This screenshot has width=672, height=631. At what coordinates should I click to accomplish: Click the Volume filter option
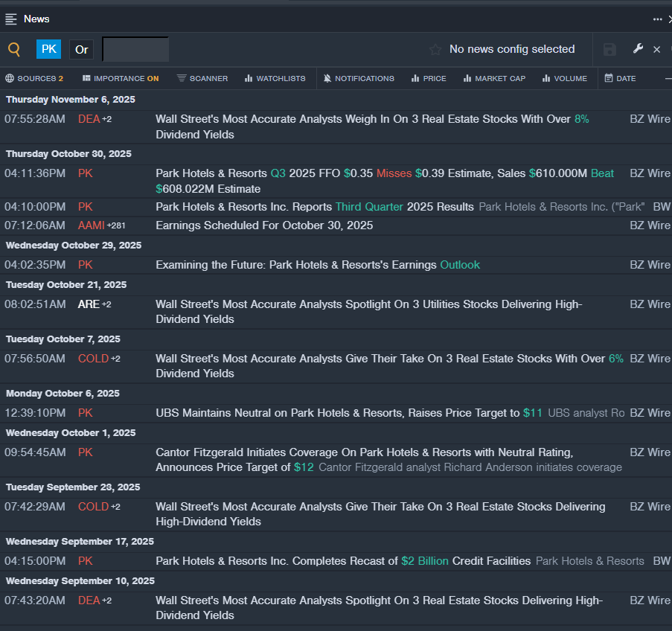tap(564, 78)
